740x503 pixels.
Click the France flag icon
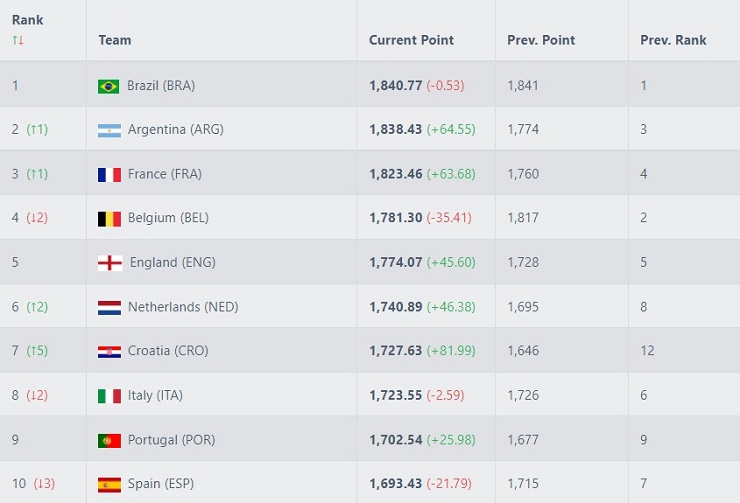pyautogui.click(x=109, y=175)
